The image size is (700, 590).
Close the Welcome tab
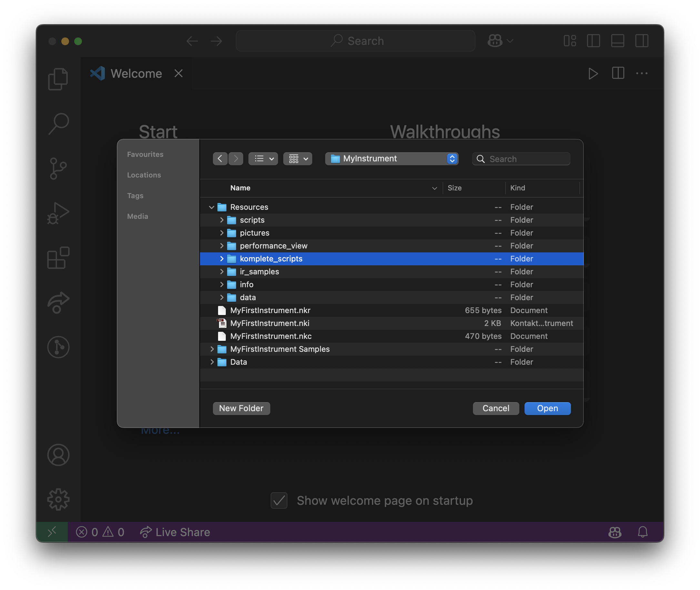tap(178, 73)
